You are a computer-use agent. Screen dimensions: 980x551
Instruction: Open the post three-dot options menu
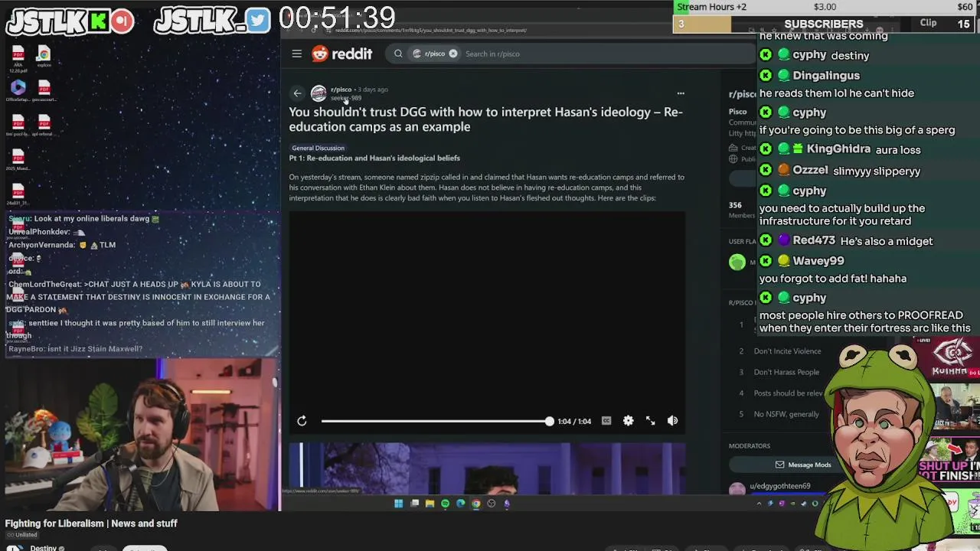click(681, 93)
